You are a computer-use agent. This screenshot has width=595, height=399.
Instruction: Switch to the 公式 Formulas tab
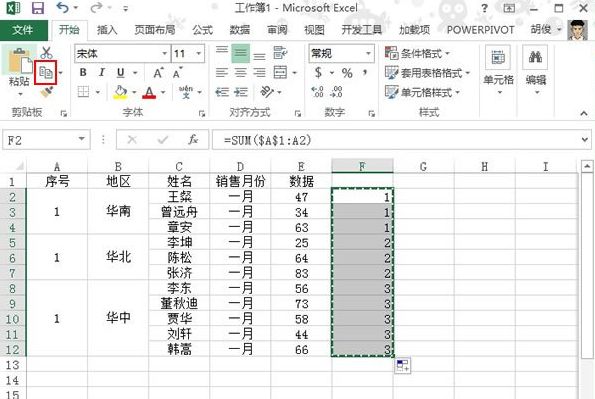tap(202, 30)
